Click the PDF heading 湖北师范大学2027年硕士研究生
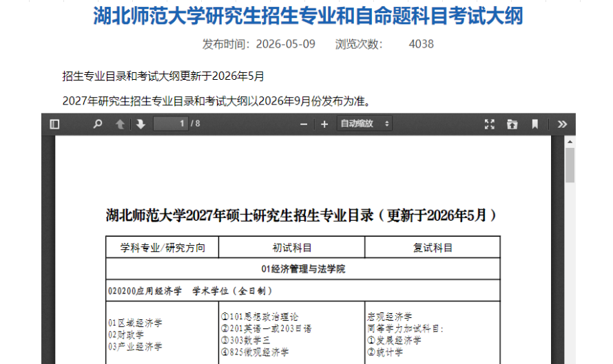The height and width of the screenshot is (364, 613). click(301, 215)
